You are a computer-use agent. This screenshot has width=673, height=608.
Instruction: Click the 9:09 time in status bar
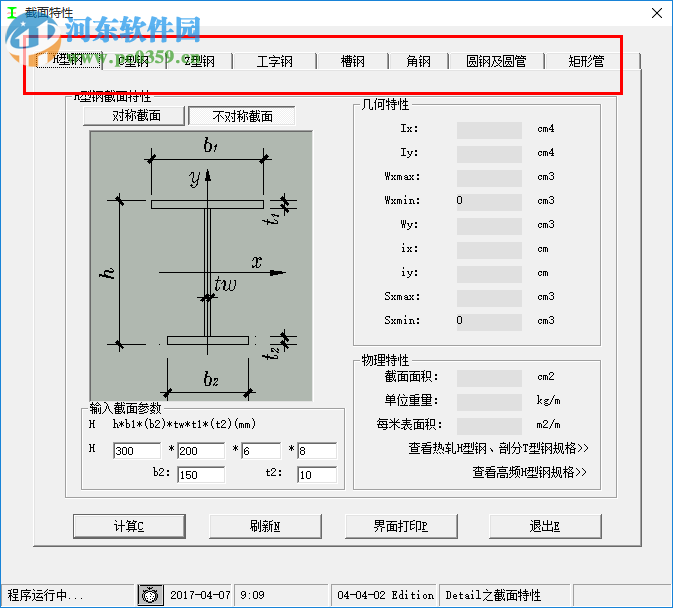pyautogui.click(x=252, y=595)
